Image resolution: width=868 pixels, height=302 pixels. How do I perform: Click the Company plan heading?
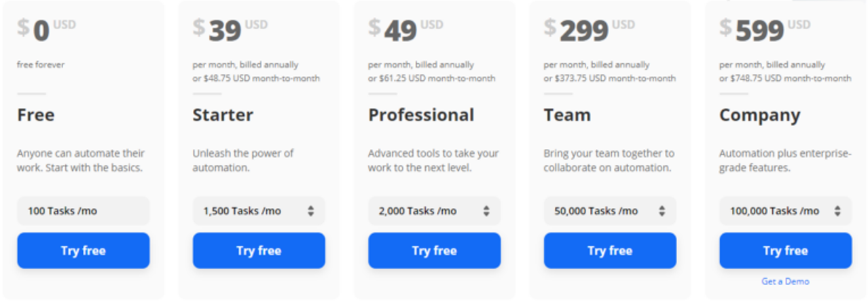click(760, 115)
